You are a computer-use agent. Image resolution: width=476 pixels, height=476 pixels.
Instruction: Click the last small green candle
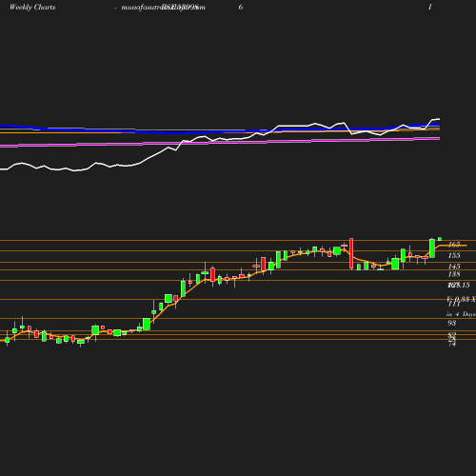pos(440,239)
